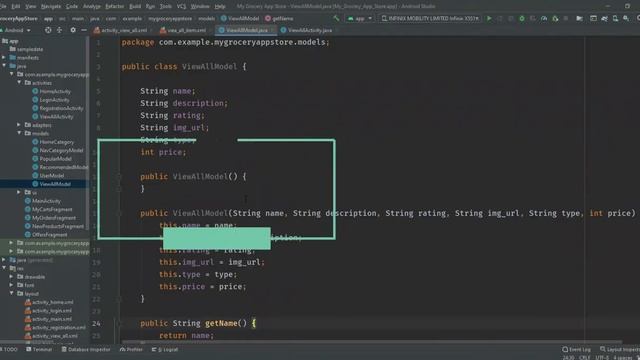This screenshot has width=640, height=360.
Task: Collapse the models package
Action: point(19,133)
